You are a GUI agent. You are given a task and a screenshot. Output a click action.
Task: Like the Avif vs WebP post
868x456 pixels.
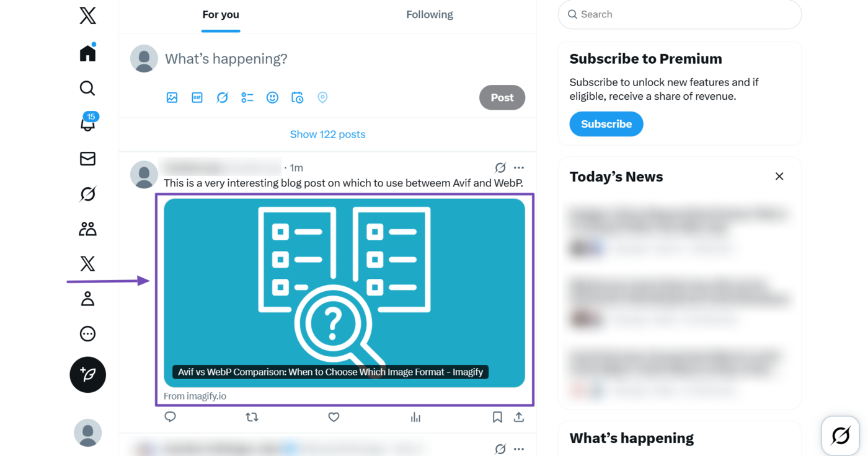[334, 417]
